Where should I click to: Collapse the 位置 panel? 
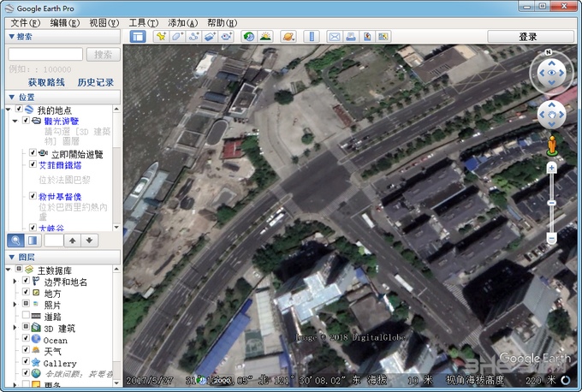point(11,98)
